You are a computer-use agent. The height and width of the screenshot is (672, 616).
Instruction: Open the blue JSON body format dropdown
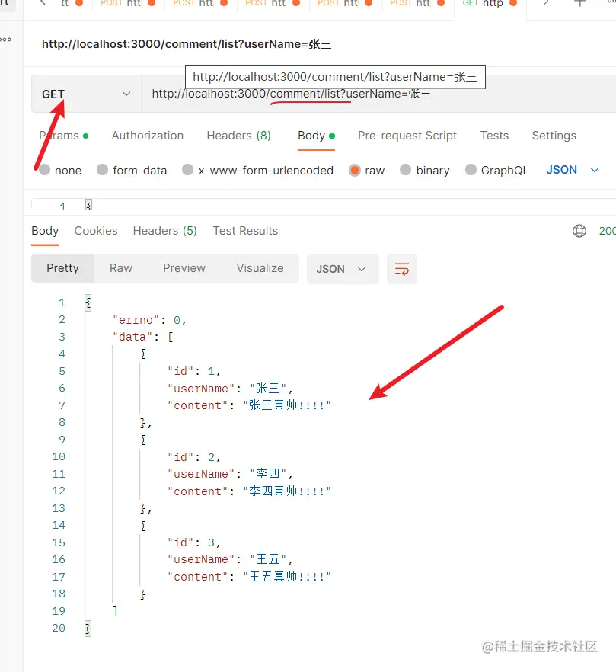coord(573,170)
